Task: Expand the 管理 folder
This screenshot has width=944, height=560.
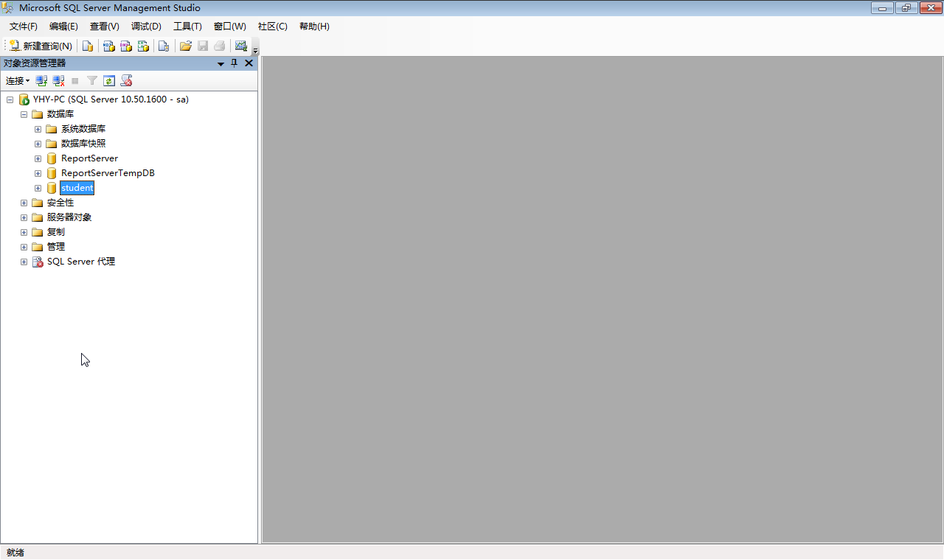Action: [24, 247]
